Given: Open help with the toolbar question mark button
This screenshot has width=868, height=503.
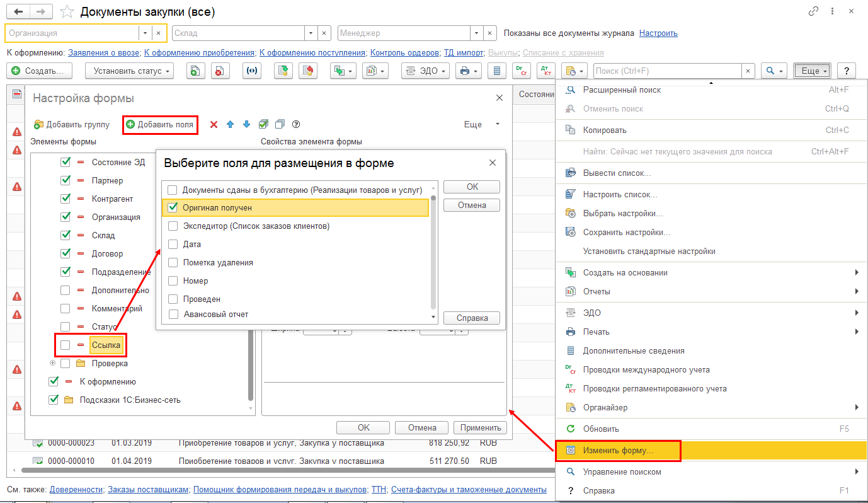Looking at the screenshot, I should tap(847, 71).
